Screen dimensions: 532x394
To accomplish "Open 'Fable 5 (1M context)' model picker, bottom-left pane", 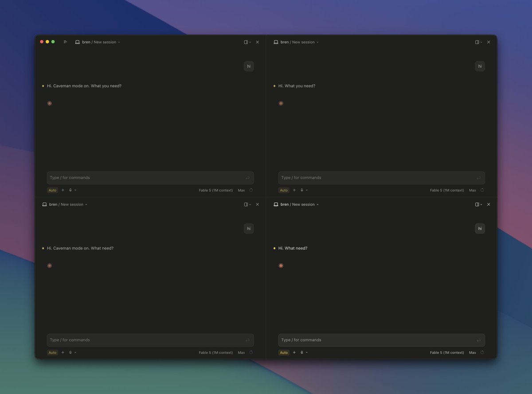I will coord(216,352).
